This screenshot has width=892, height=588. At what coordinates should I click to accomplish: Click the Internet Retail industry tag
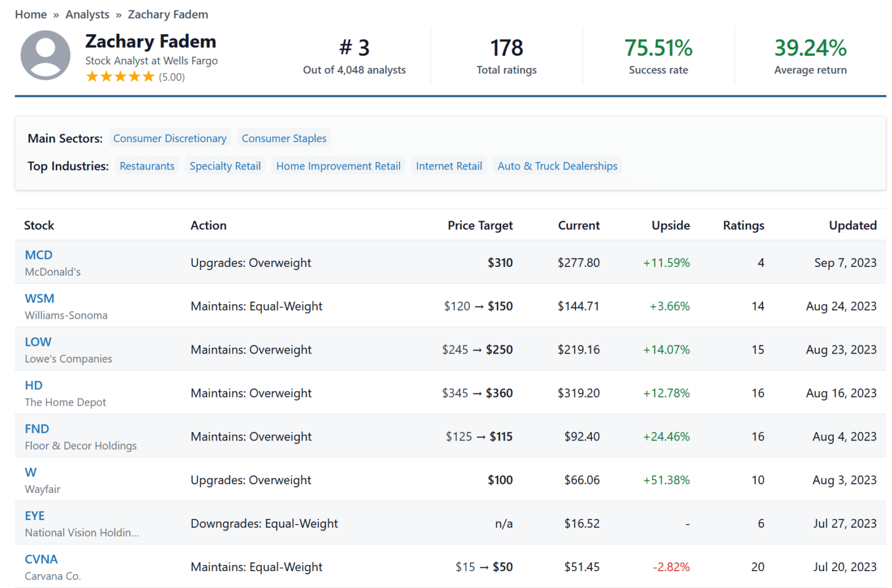[448, 166]
